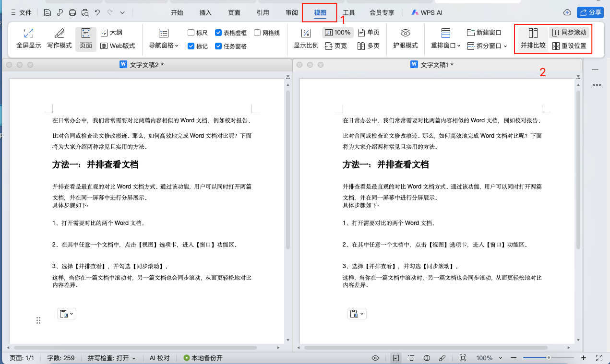Click the 分享 share button
This screenshot has height=364, width=610.
tap(590, 12)
